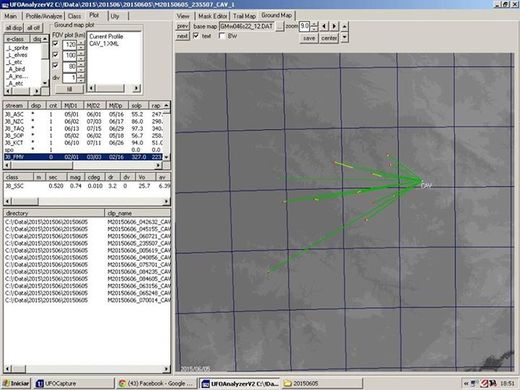The width and height of the screenshot is (520, 390).
Task: Open the 20150605 folder in taskbar
Action: pyautogui.click(x=322, y=384)
